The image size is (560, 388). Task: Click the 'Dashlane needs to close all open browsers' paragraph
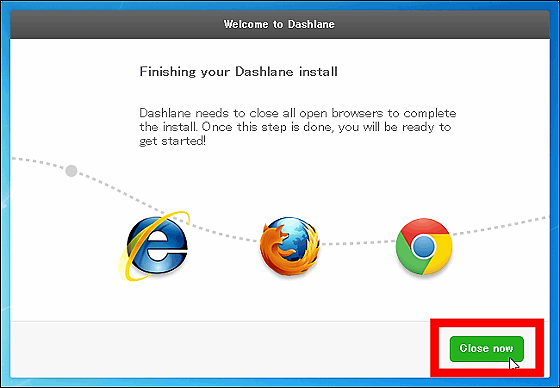298,127
